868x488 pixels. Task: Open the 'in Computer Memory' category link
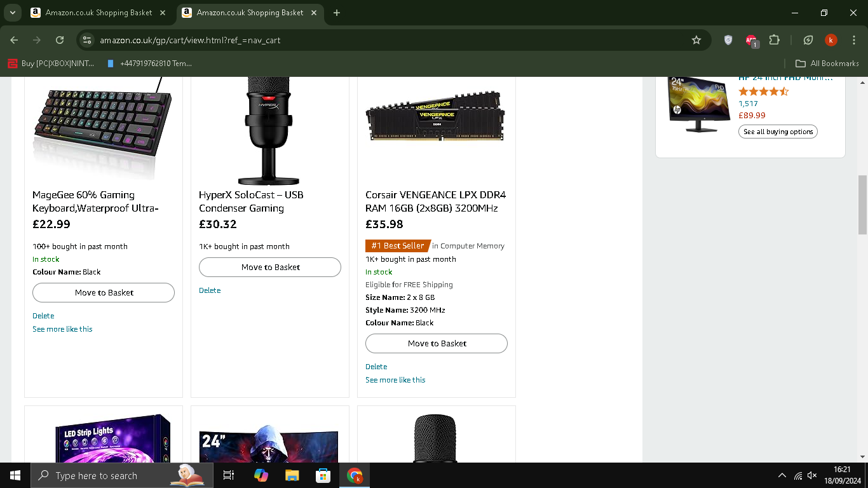pos(468,246)
